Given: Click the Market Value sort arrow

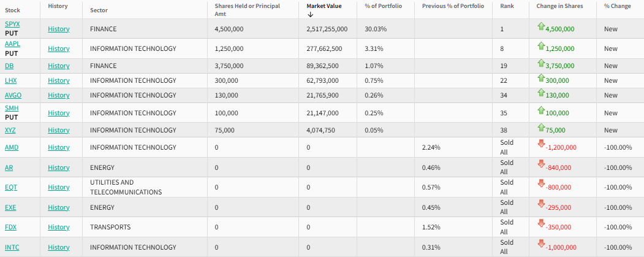Looking at the screenshot, I should pyautogui.click(x=311, y=14).
